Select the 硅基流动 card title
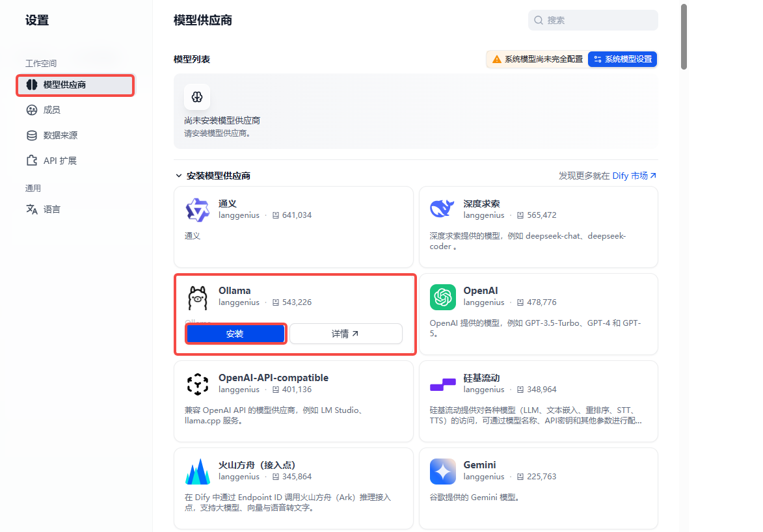Viewport: 763px width, 532px height. (x=481, y=378)
